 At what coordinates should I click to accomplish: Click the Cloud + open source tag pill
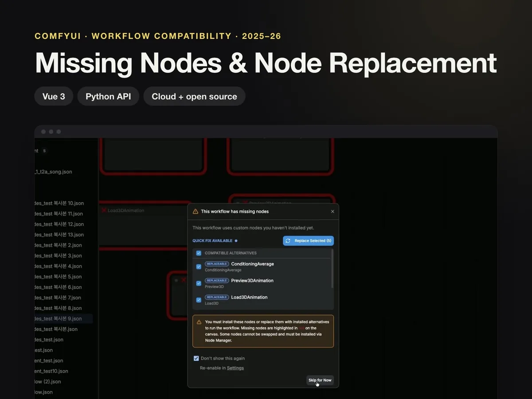(x=194, y=96)
